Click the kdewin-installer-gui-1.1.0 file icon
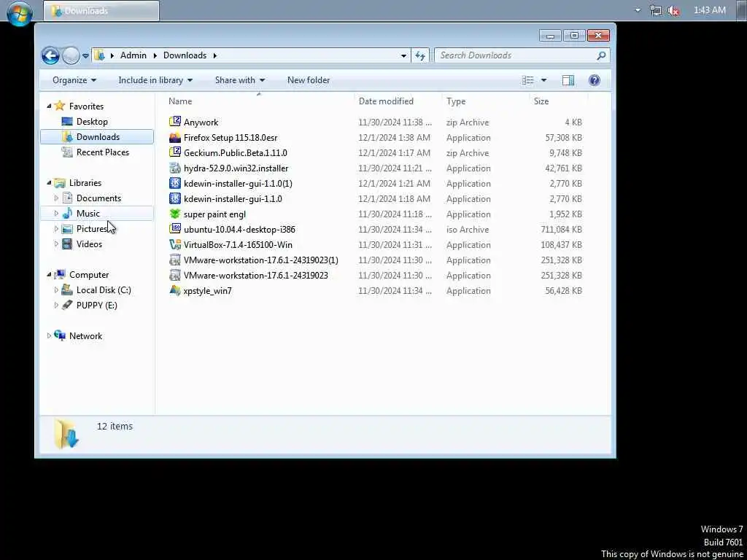This screenshot has width=747, height=560. (175, 198)
